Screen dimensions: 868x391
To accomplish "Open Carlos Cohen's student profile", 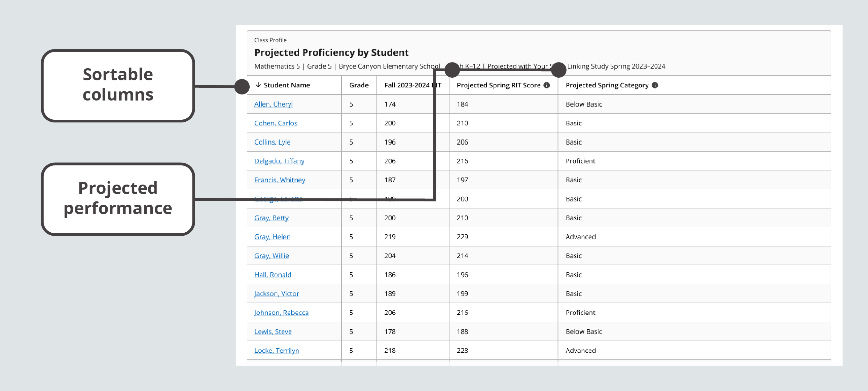I will (275, 123).
